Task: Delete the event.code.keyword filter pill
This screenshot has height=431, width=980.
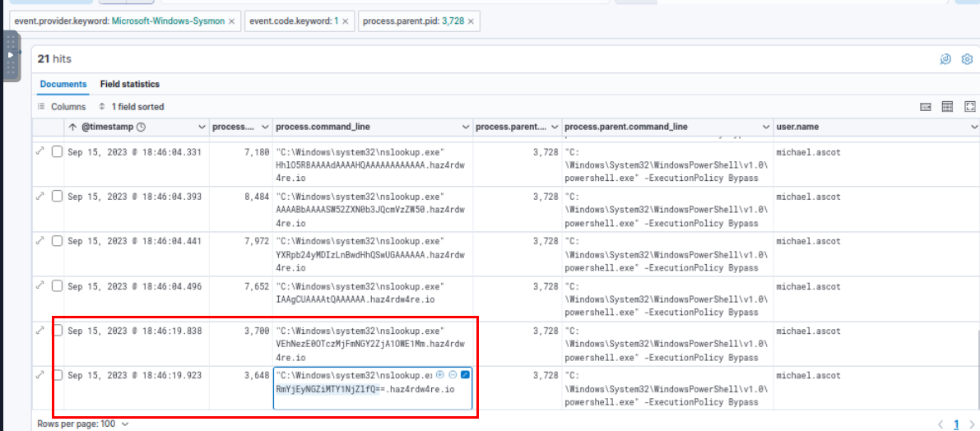Action: [x=345, y=21]
